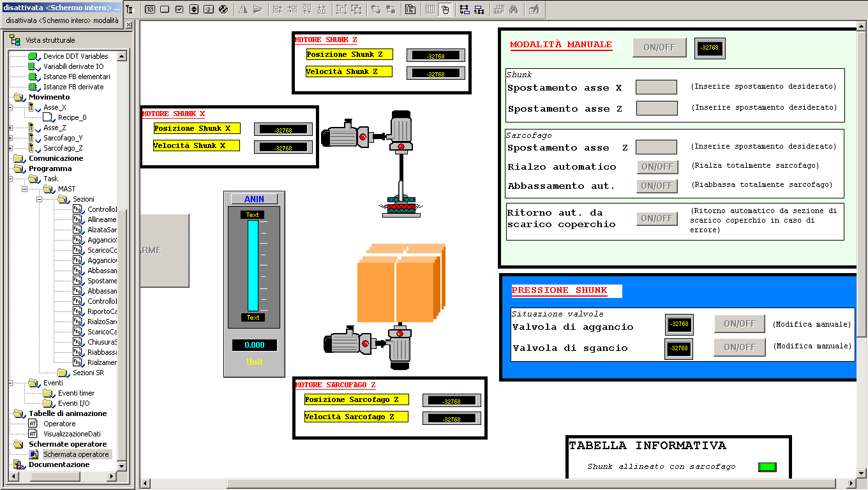Click the rightmost toolbar icon
Image resolution: width=868 pixels, height=490 pixels.
534,10
